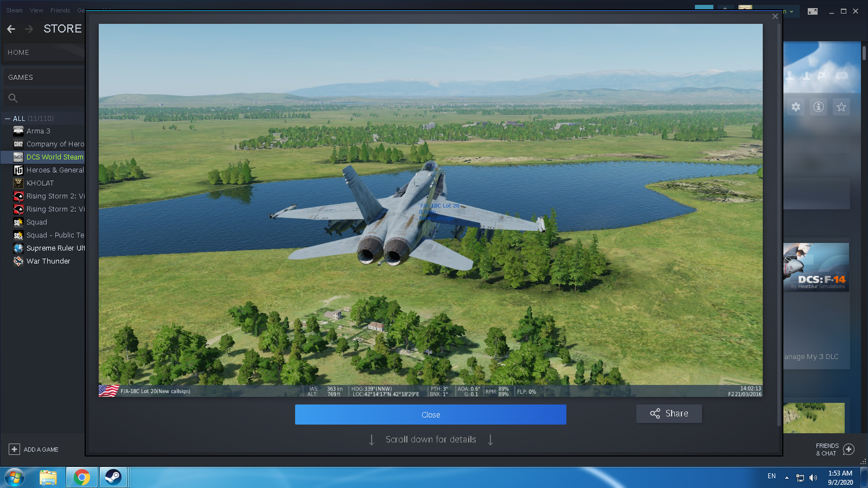Open the View menu
This screenshot has width=868, height=488.
point(36,10)
